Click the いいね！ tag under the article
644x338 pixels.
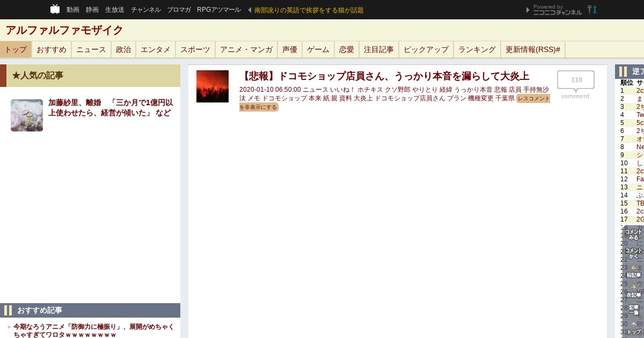[x=343, y=90]
